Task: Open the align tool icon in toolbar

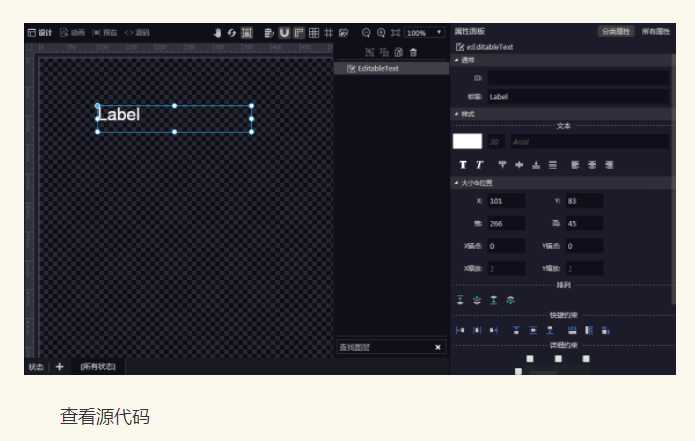Action: (269, 33)
